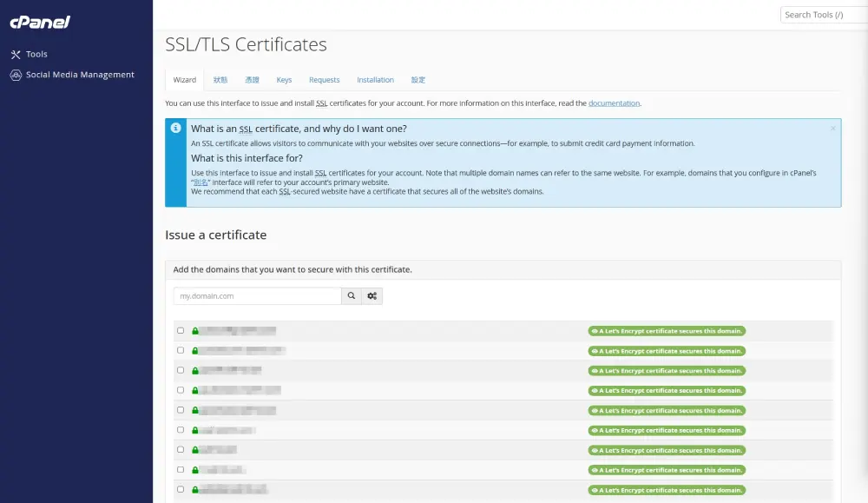This screenshot has height=503, width=868.
Task: Open Tools from the sidebar
Action: coord(29,54)
